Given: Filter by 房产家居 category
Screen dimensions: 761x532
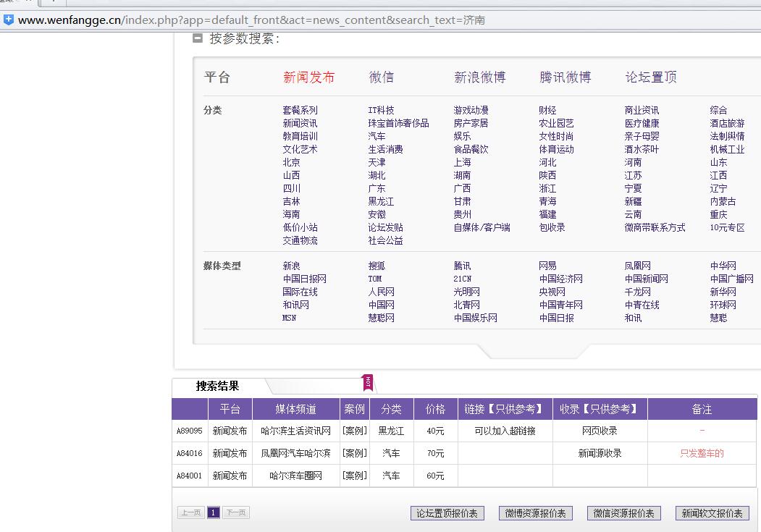Looking at the screenshot, I should [x=471, y=123].
